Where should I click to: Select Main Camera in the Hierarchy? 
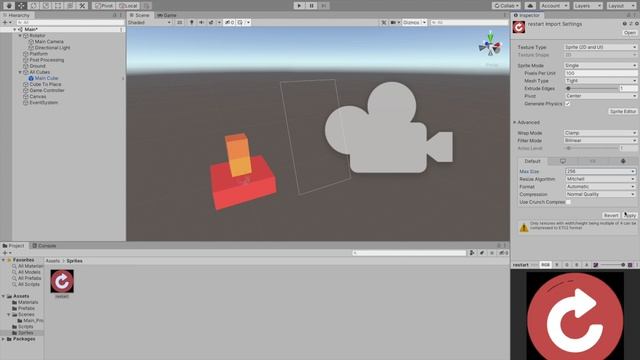49,42
